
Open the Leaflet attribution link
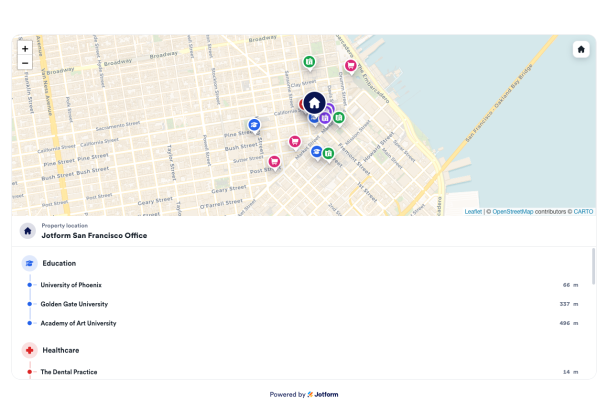[473, 211]
